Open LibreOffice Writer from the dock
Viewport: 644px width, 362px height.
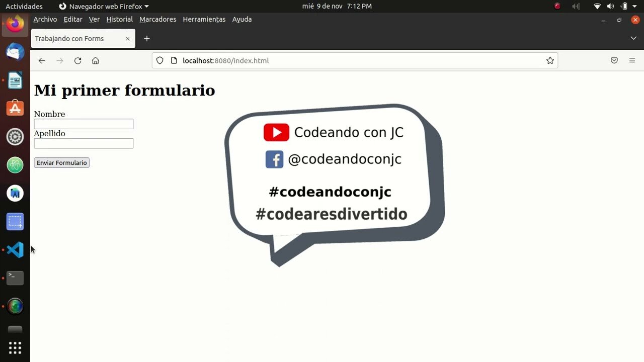(15, 80)
